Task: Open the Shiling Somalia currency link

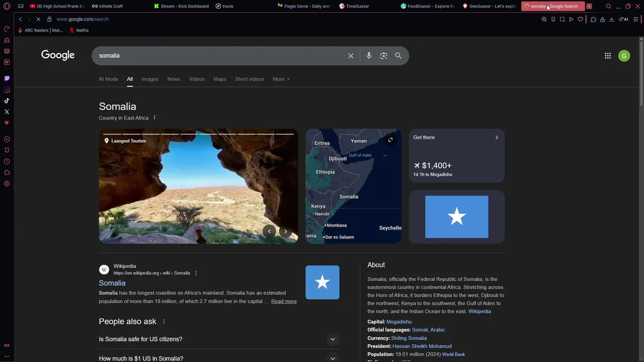Action: 409,338
